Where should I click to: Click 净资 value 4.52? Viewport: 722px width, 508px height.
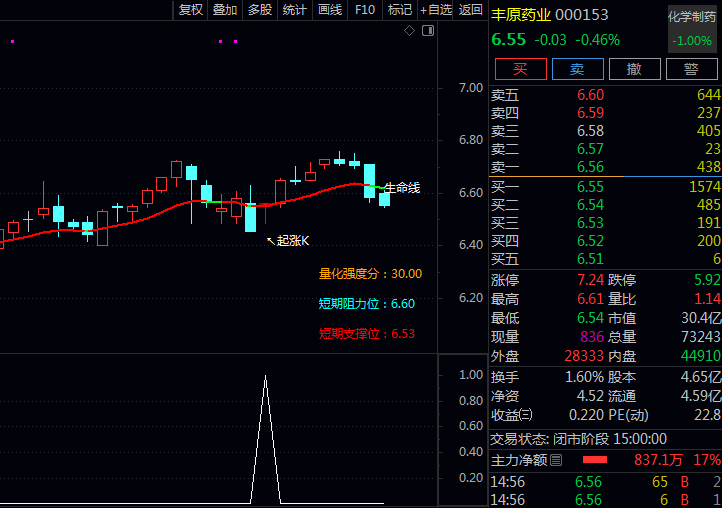coord(590,396)
